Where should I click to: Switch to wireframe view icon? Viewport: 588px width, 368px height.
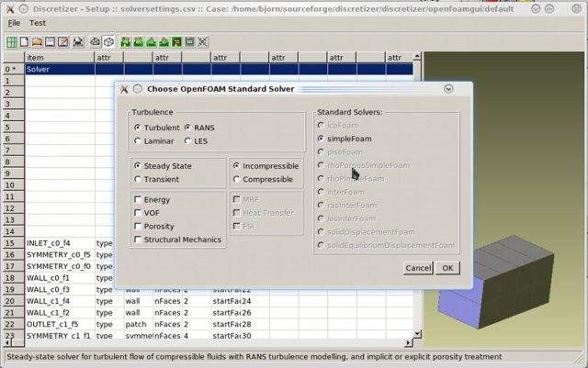(x=96, y=42)
